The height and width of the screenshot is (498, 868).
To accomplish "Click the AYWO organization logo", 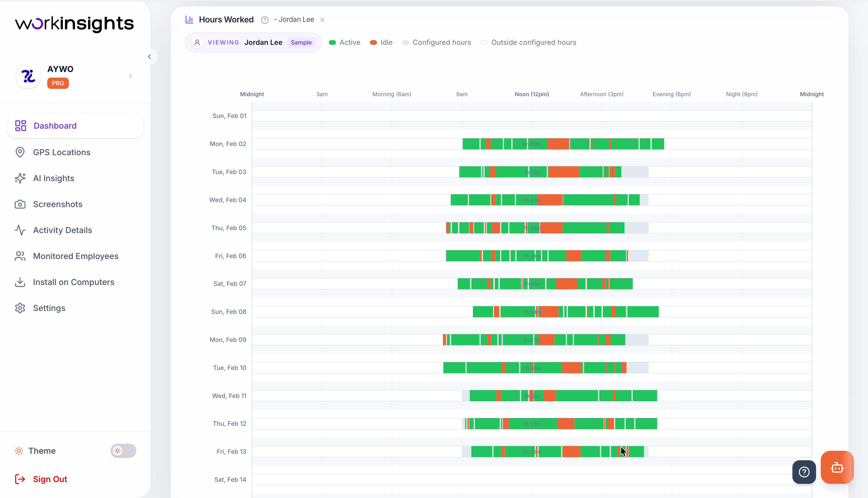I will (x=28, y=76).
